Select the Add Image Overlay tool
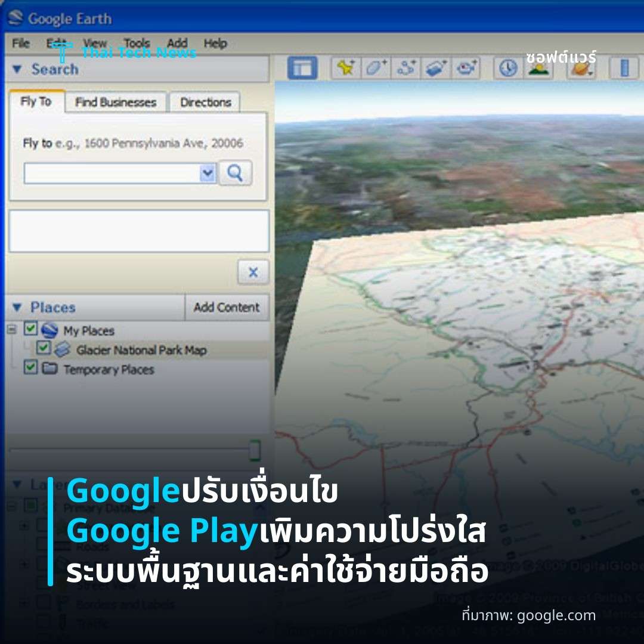 pyautogui.click(x=436, y=68)
